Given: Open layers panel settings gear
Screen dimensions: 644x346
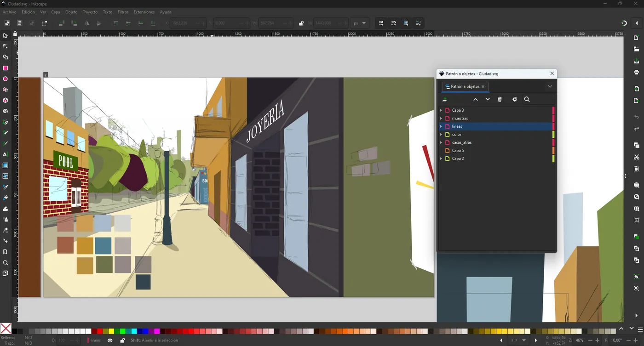Looking at the screenshot, I should [515, 99].
